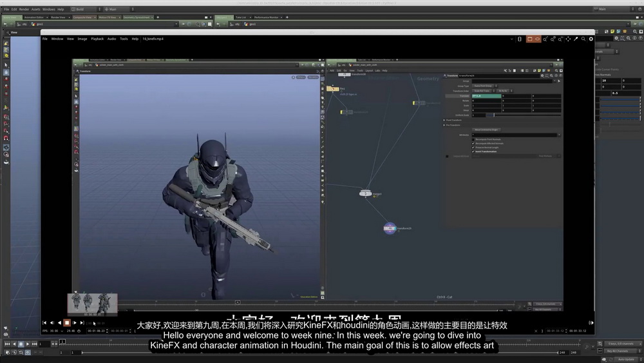
Task: Open the left Main radial menu dropdown
Action: pyautogui.click(x=118, y=9)
